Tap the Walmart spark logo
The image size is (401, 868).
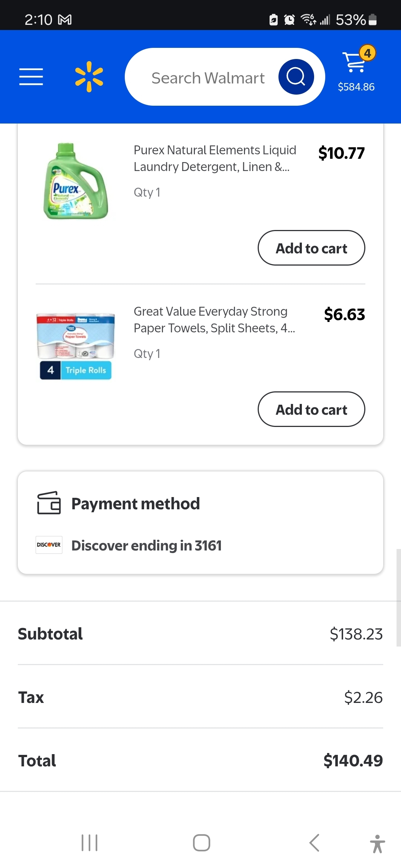click(89, 77)
